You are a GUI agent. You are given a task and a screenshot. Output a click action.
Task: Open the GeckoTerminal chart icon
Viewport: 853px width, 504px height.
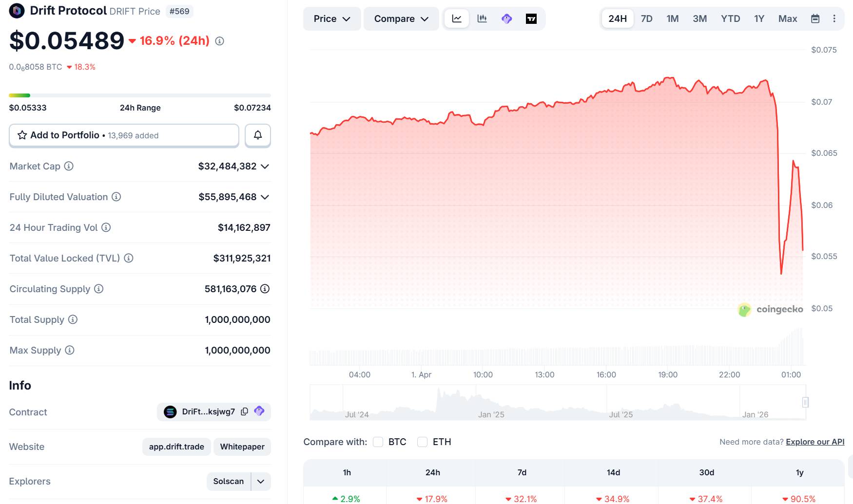click(507, 19)
